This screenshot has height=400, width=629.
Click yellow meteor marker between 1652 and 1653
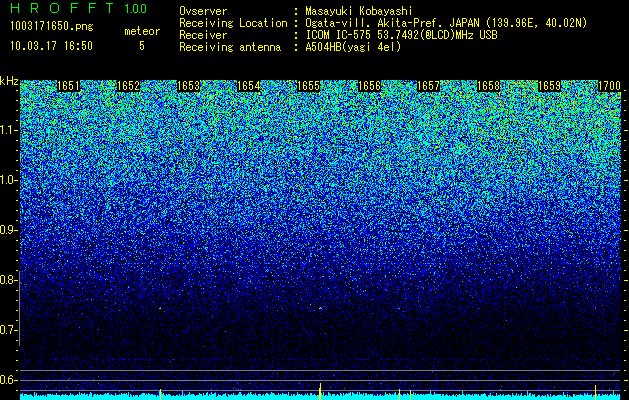160,394
